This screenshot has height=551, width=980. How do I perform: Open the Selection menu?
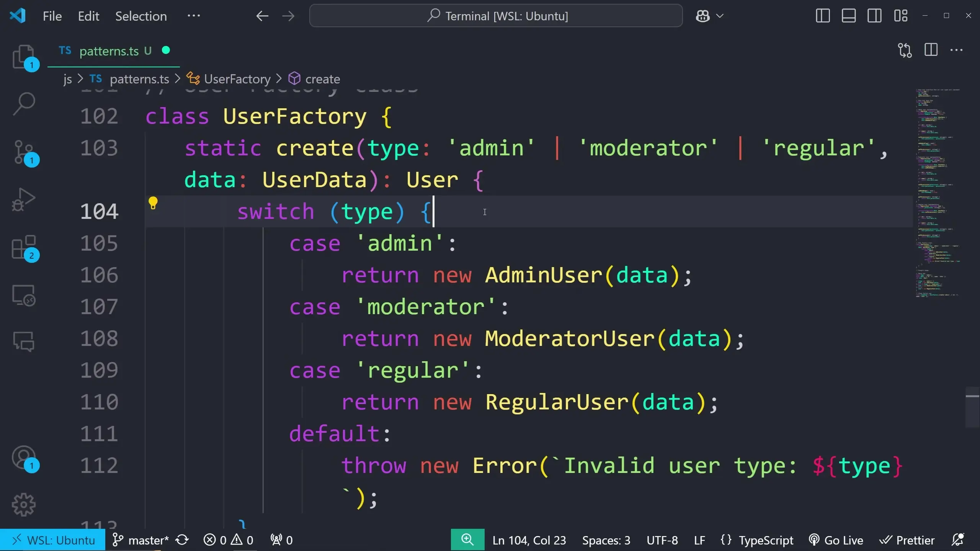[141, 16]
